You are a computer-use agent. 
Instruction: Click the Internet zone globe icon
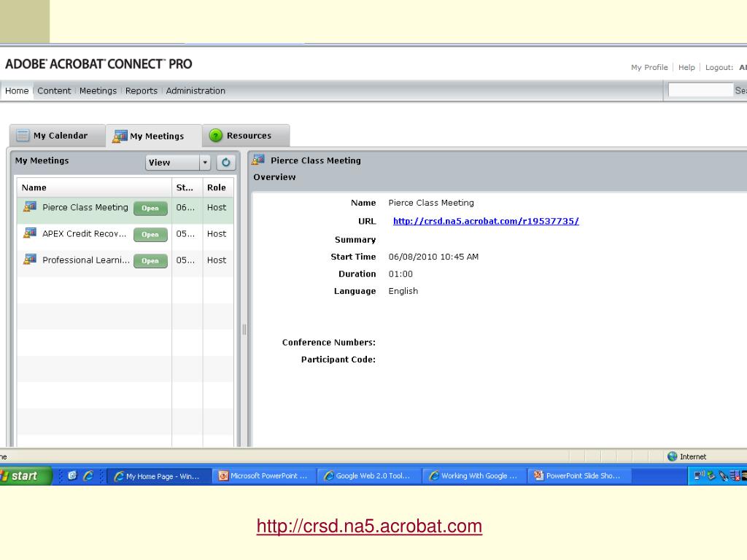[672, 456]
